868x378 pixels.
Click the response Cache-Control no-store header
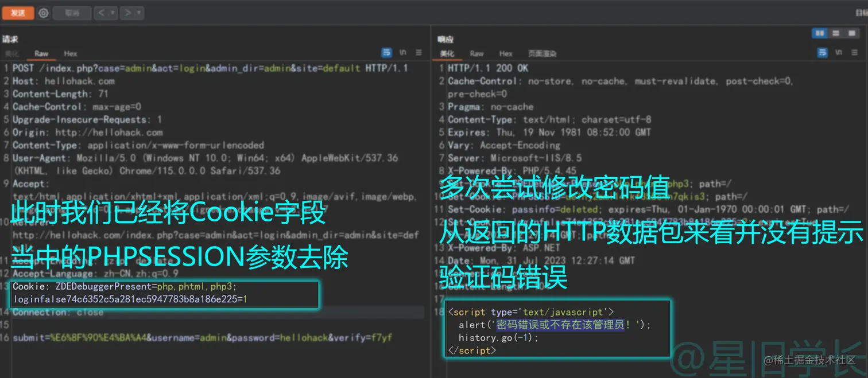point(621,81)
